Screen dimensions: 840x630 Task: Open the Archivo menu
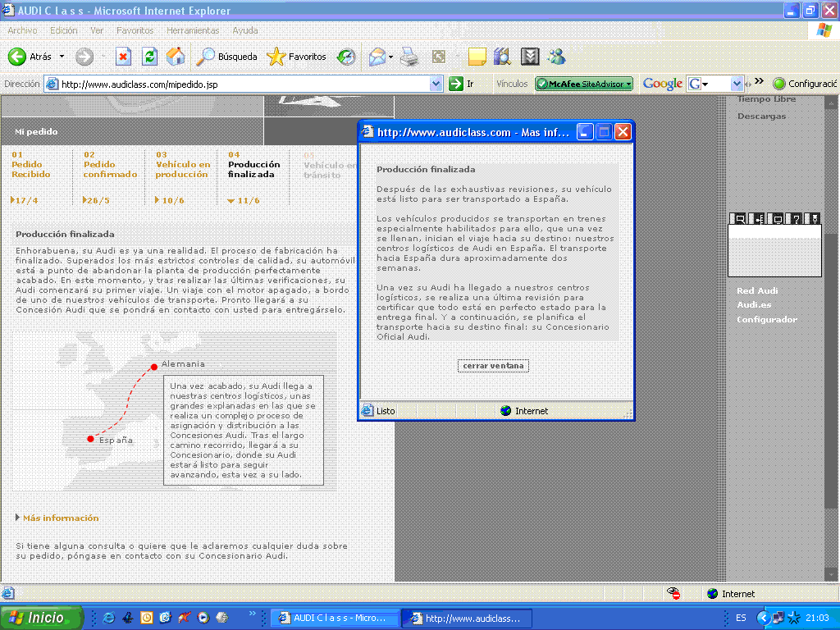[x=22, y=30]
